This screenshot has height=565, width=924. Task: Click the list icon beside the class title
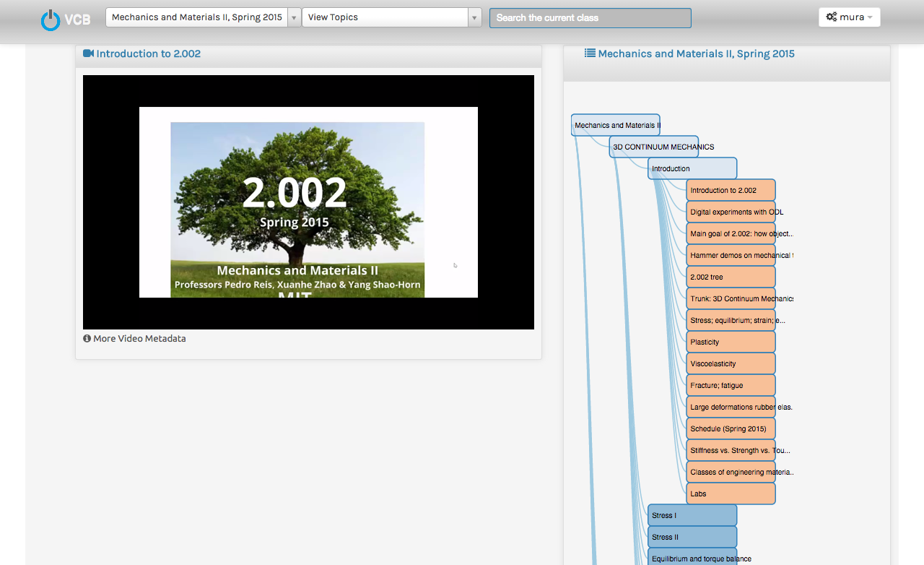coord(590,53)
